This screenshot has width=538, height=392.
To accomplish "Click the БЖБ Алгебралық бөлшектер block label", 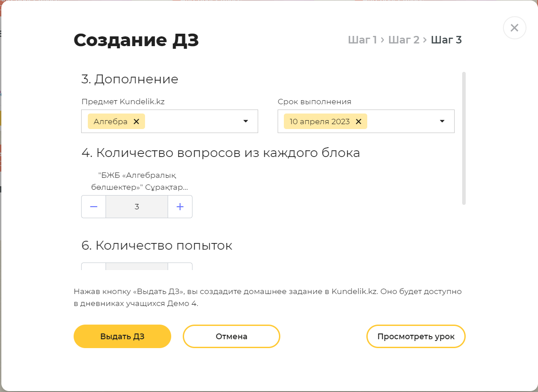I will (x=137, y=181).
